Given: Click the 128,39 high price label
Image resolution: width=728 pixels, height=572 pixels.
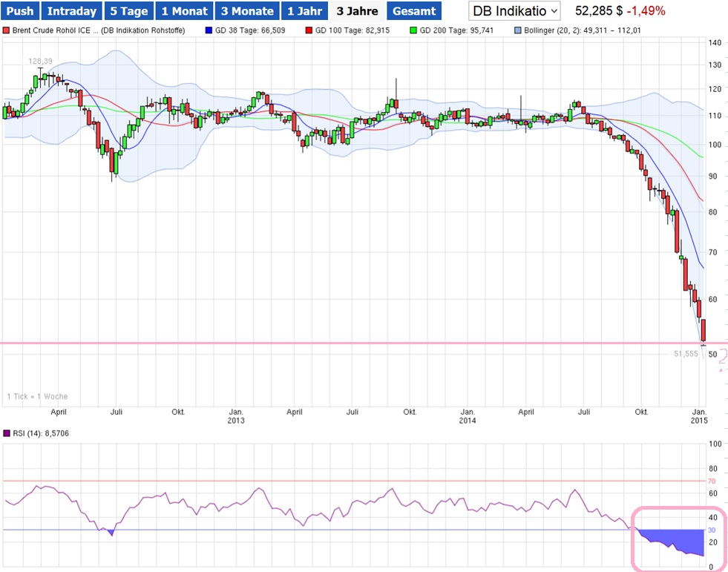Looking at the screenshot, I should click(x=42, y=61).
